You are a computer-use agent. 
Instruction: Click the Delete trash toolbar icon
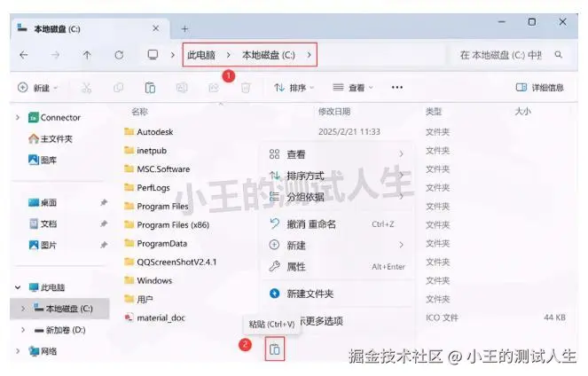(x=246, y=88)
